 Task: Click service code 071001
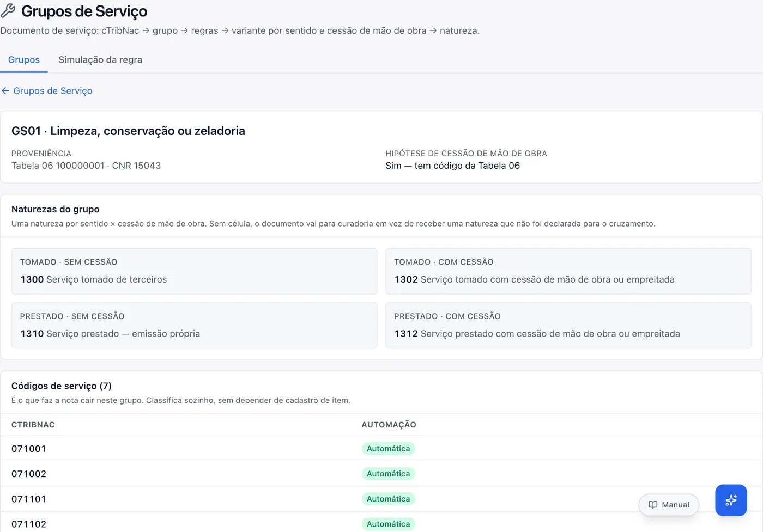(29, 449)
